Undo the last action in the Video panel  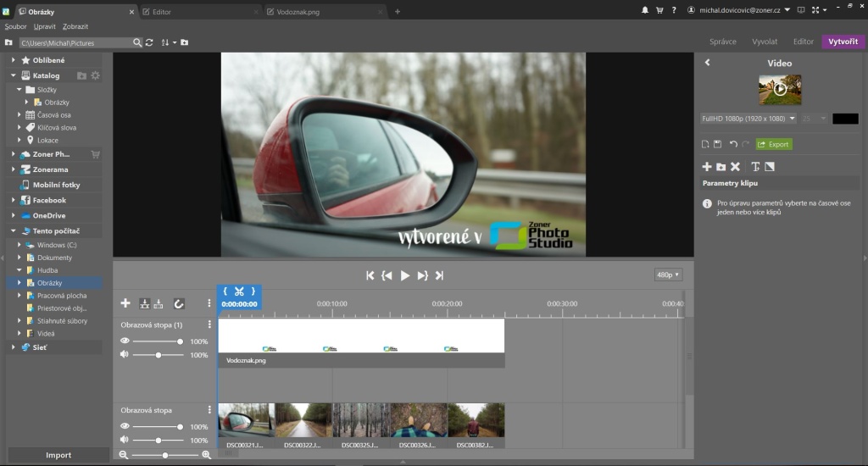point(733,144)
